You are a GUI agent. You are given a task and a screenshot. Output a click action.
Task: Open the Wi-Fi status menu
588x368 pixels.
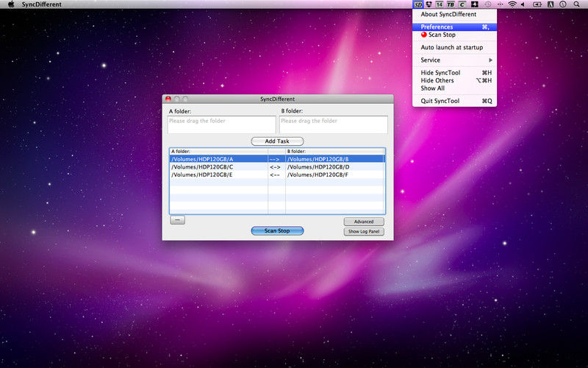click(x=512, y=4)
